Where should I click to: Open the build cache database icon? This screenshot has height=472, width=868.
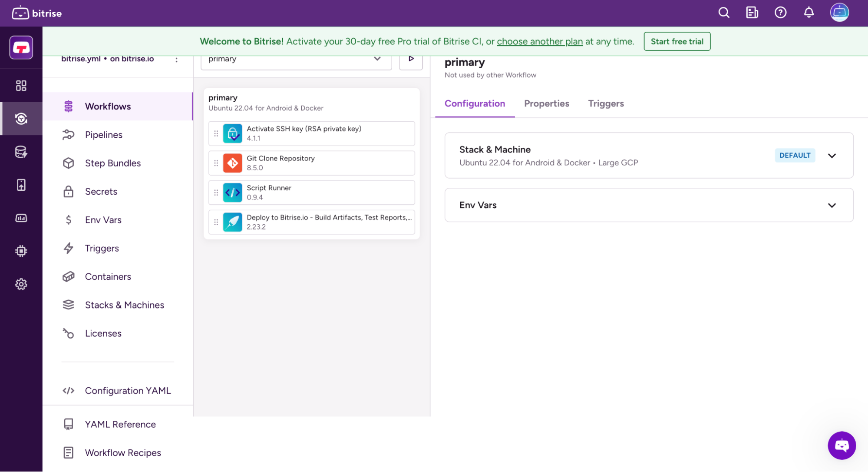21,152
